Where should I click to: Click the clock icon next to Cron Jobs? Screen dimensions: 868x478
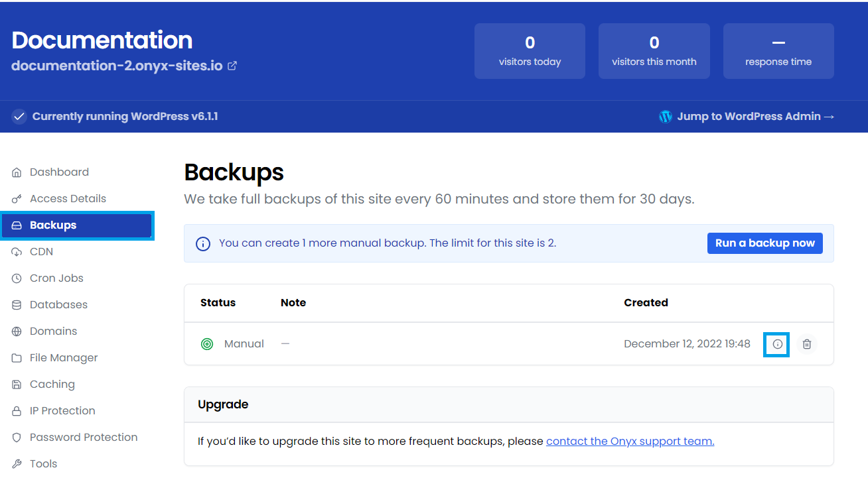17,278
